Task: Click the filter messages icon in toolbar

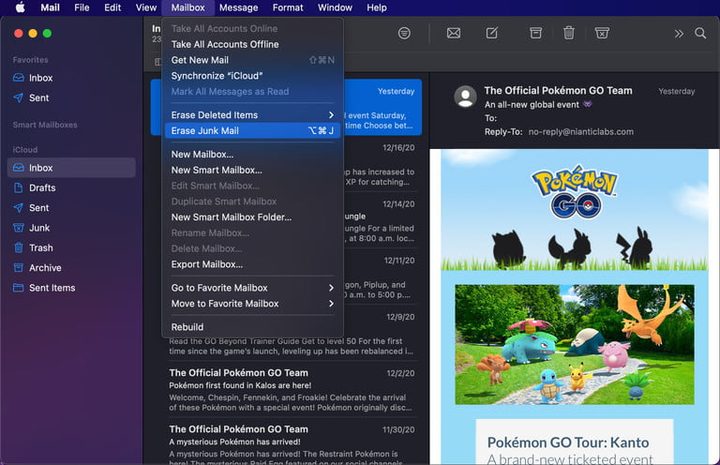Action: click(404, 33)
